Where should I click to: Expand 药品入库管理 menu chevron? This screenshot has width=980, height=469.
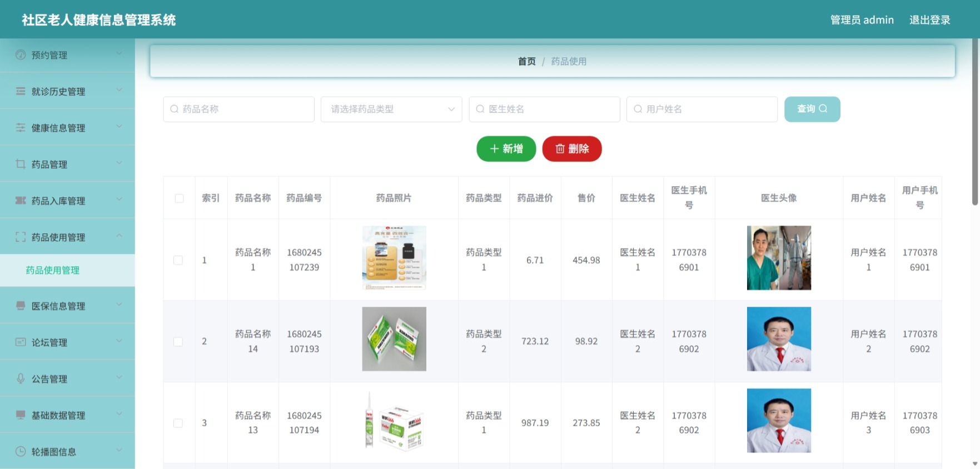coord(119,199)
